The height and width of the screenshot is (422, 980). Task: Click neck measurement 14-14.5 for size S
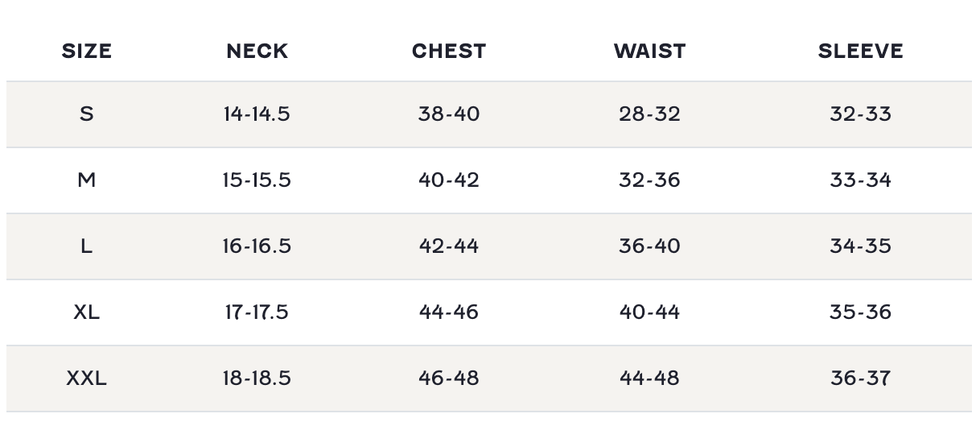coord(257,114)
